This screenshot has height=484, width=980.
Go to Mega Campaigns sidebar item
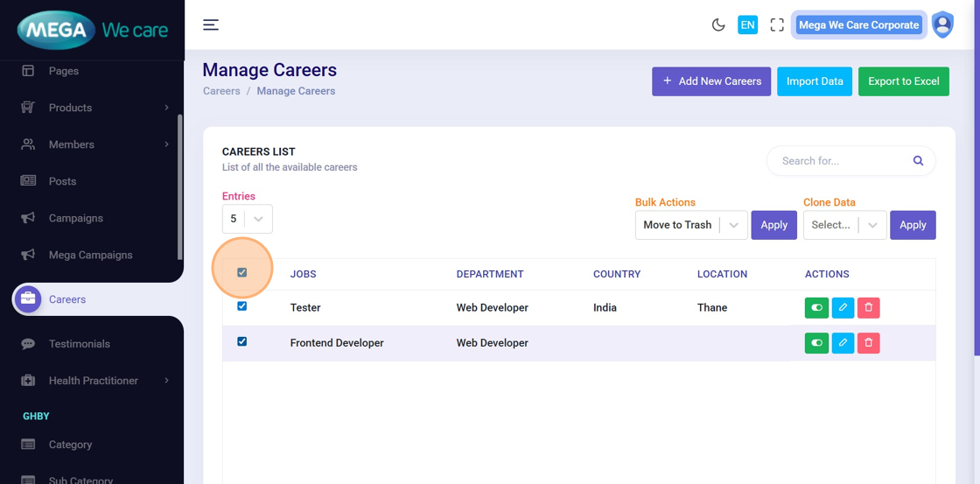click(90, 255)
